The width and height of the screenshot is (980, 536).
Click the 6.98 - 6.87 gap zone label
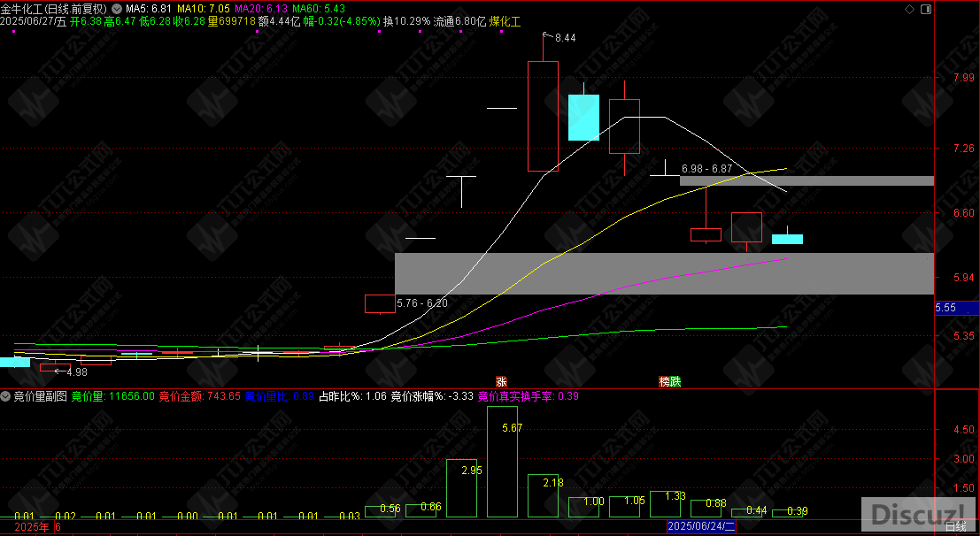click(706, 168)
